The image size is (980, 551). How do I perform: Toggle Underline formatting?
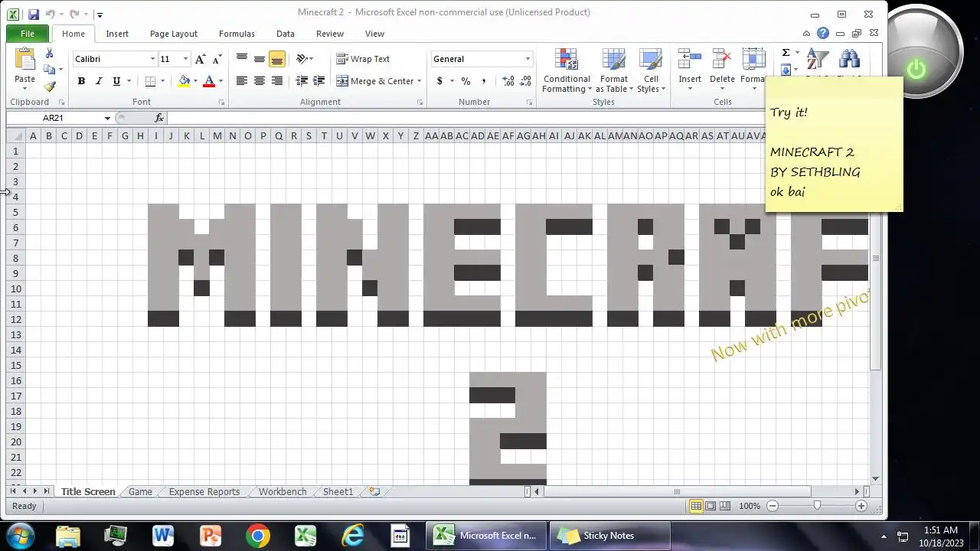[116, 81]
